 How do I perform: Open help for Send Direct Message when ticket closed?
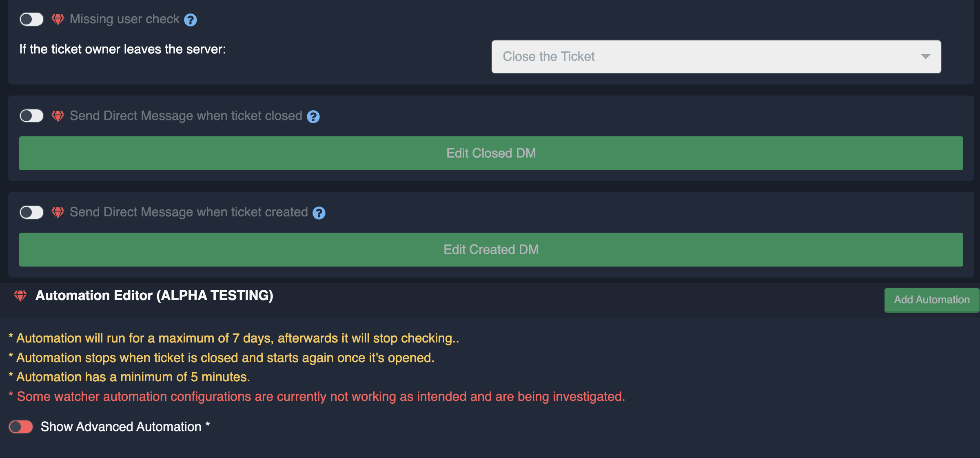[313, 116]
